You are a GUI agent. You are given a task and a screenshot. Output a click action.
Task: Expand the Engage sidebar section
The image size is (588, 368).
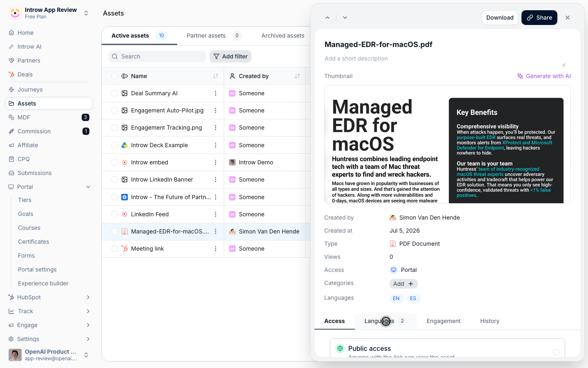coord(88,325)
